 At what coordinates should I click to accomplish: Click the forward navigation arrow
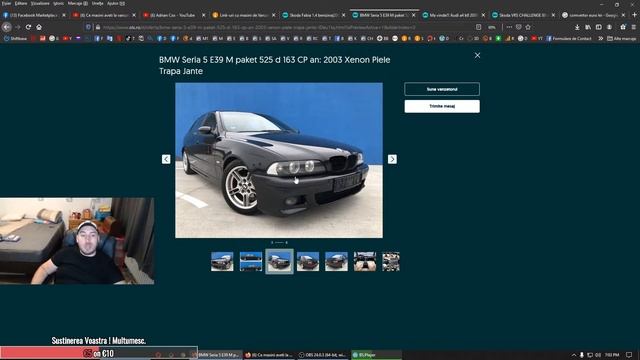click(x=18, y=27)
